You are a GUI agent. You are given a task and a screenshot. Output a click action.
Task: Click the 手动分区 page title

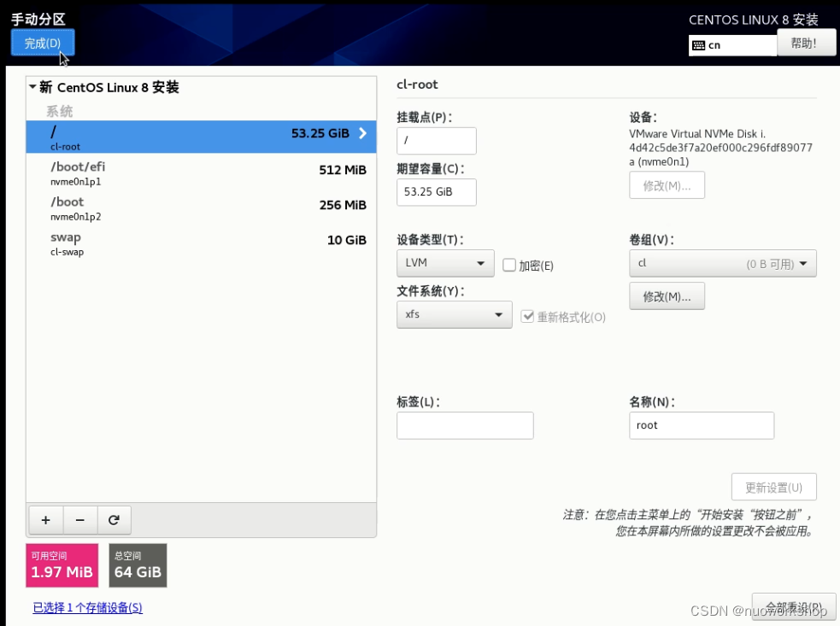pos(38,20)
